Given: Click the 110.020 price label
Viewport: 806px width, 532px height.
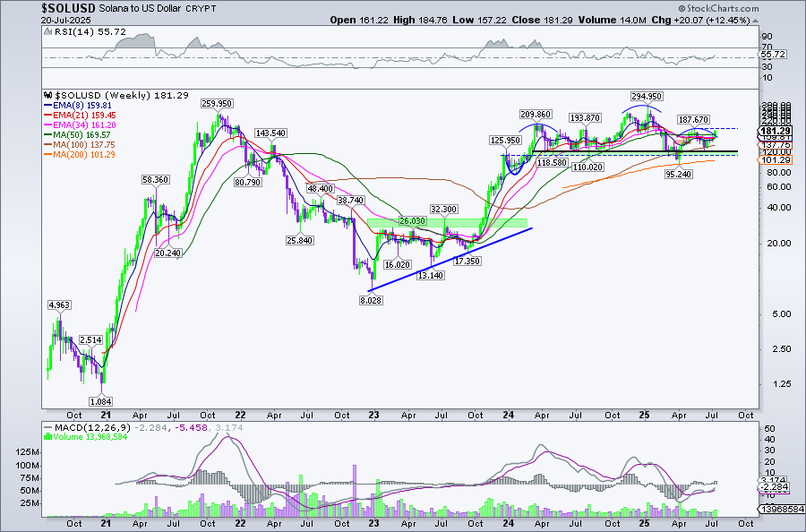Looking at the screenshot, I should pyautogui.click(x=587, y=167).
